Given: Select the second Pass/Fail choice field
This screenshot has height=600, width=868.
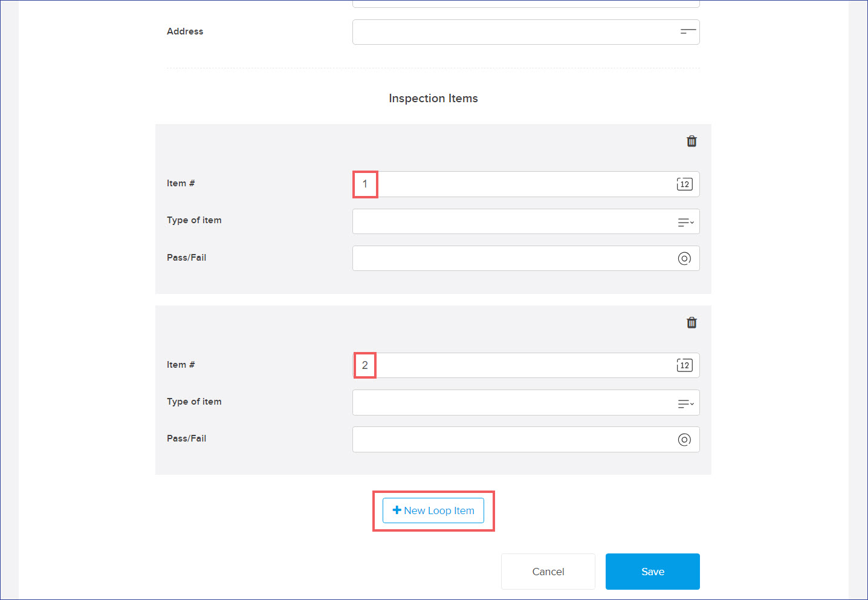Looking at the screenshot, I should click(514, 440).
